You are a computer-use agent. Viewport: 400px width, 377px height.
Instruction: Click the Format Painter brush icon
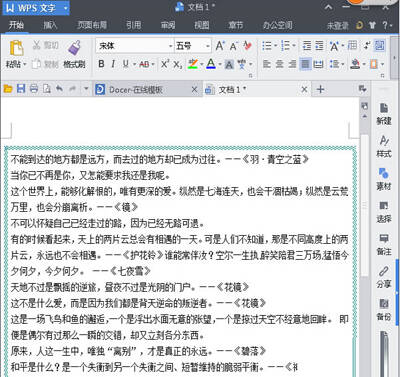click(x=74, y=47)
